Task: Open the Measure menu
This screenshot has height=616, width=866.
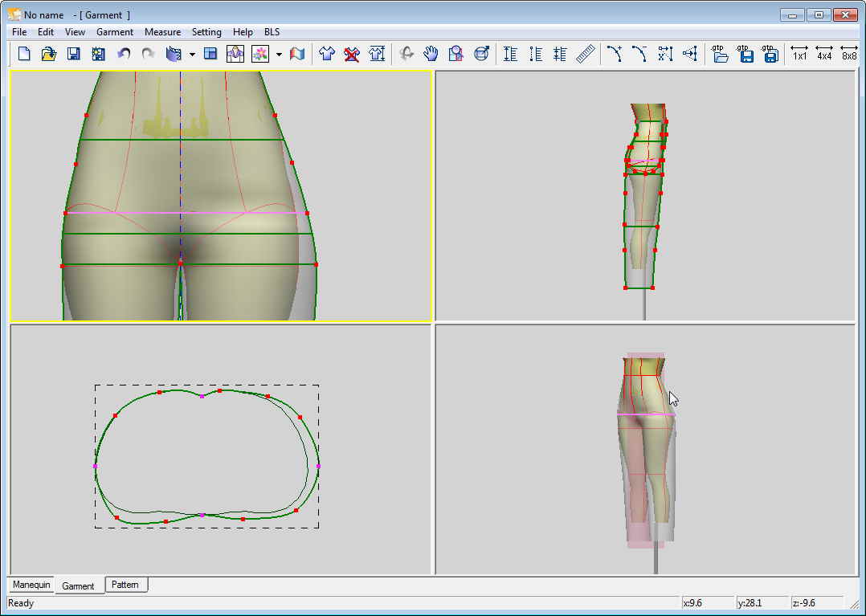Action: 162,32
